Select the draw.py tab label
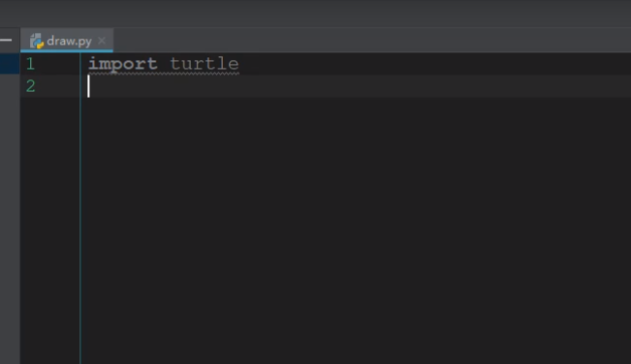This screenshot has width=631, height=364. (69, 41)
